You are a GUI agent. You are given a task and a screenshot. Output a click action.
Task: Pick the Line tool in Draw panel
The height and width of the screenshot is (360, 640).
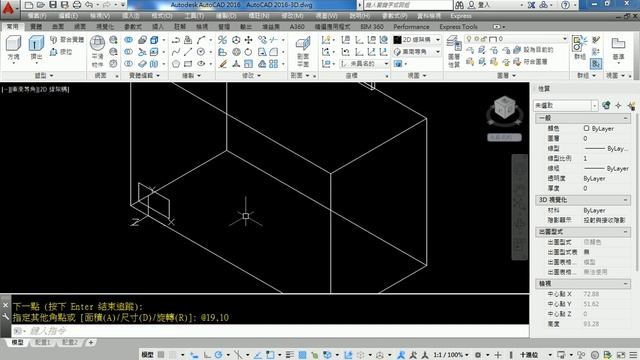point(188,52)
